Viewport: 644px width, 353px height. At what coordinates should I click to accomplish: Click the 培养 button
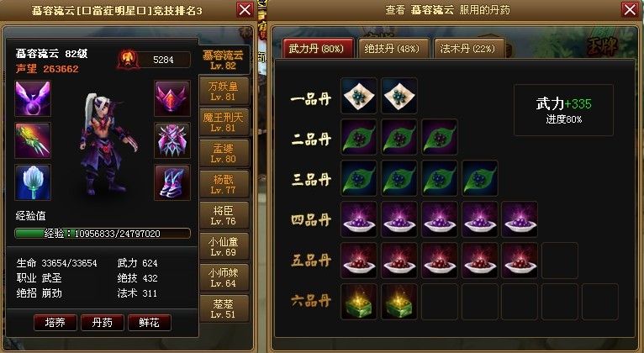point(55,323)
